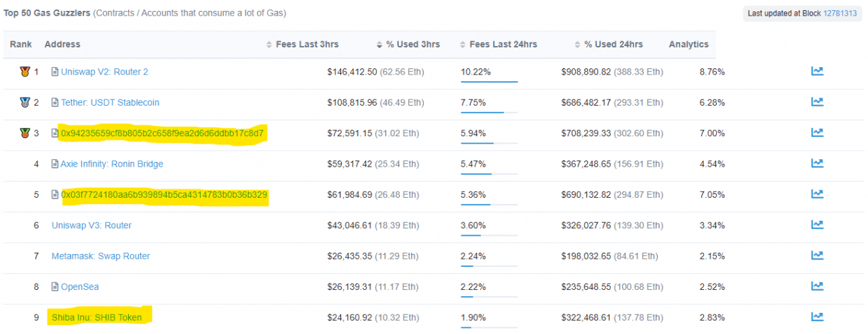868x334 pixels.
Task: Click the Rank column header
Action: coord(21,44)
